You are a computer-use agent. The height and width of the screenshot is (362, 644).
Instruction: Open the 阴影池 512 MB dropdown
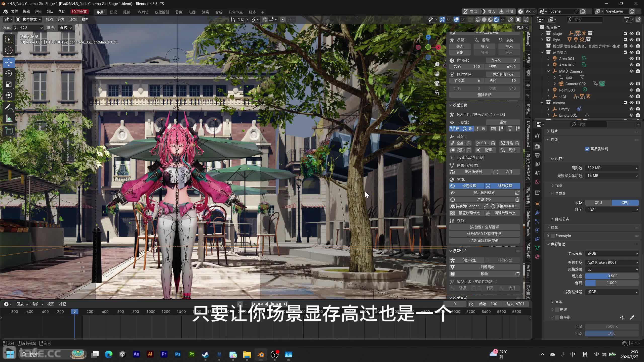pyautogui.click(x=612, y=168)
